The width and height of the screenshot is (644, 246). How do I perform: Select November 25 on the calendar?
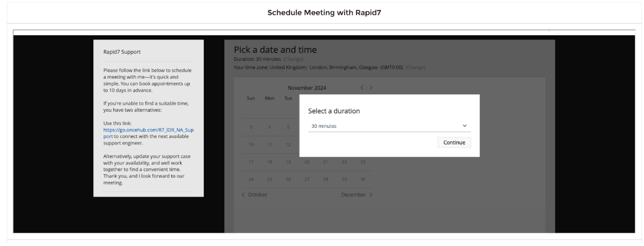coord(270,179)
